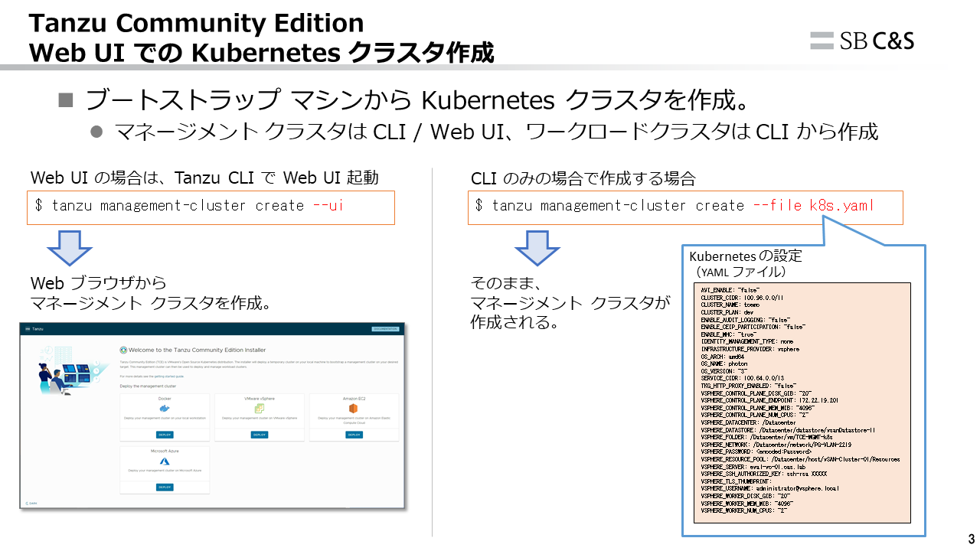Click the YAML settings text box
The width and height of the screenshot is (980, 551).
click(x=802, y=403)
